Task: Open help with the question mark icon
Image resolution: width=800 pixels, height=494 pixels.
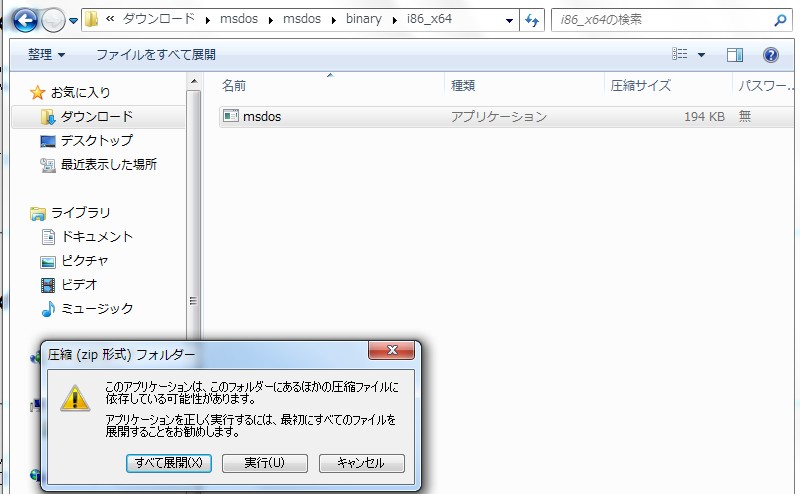Action: click(770, 55)
